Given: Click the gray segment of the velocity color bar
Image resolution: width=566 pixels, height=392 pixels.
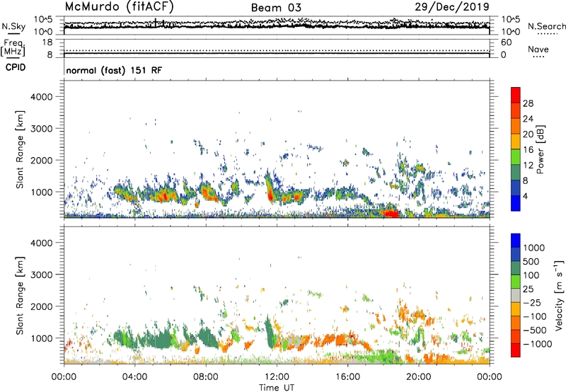Looking at the screenshot, I should [x=516, y=295].
